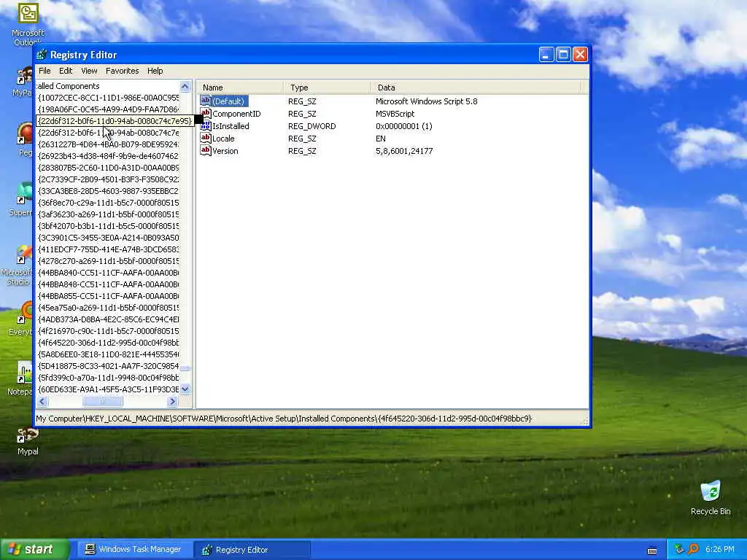Click the Safely Remove Hardware tray icon

680,550
